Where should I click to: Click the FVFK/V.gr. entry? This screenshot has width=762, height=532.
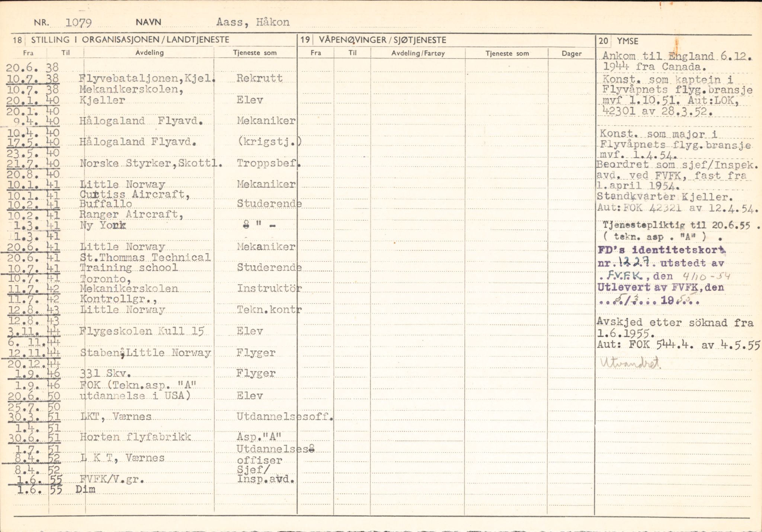click(x=112, y=479)
